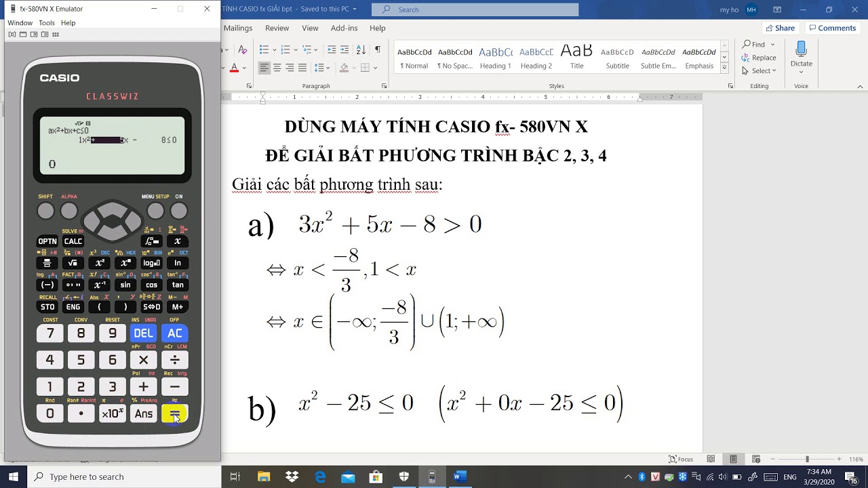Open the Add-ins ribbon tab
Screen dimensions: 868x488
coord(344,28)
